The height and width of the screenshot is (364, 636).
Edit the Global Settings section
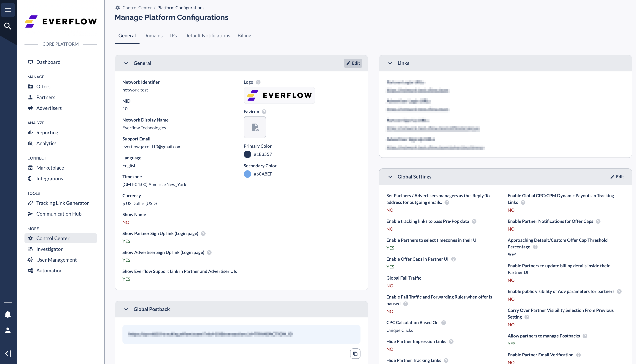coord(617,177)
